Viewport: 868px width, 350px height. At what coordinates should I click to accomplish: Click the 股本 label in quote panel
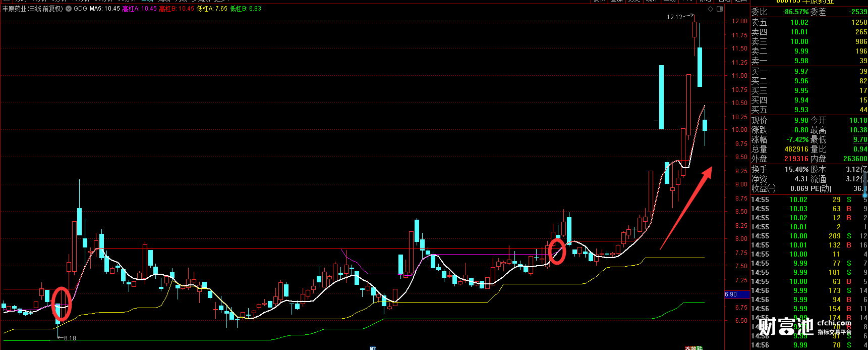point(818,169)
